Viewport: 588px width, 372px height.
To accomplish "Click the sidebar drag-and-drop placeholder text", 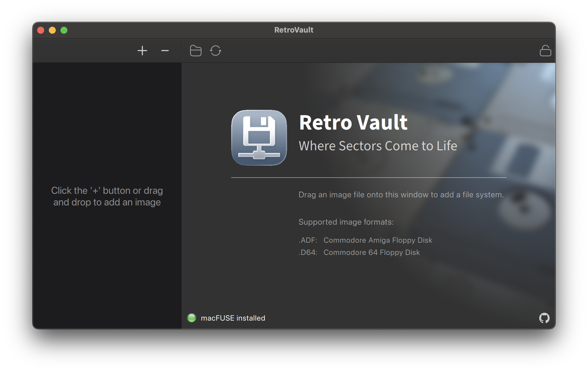I will [x=107, y=196].
